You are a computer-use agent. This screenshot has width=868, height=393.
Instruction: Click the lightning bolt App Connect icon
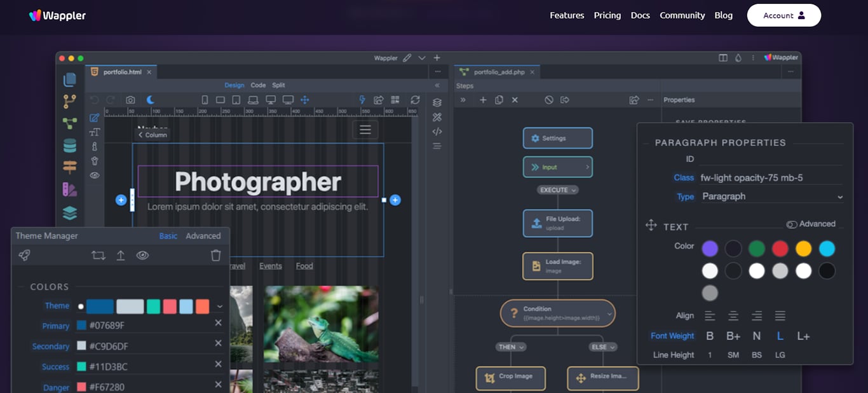362,100
